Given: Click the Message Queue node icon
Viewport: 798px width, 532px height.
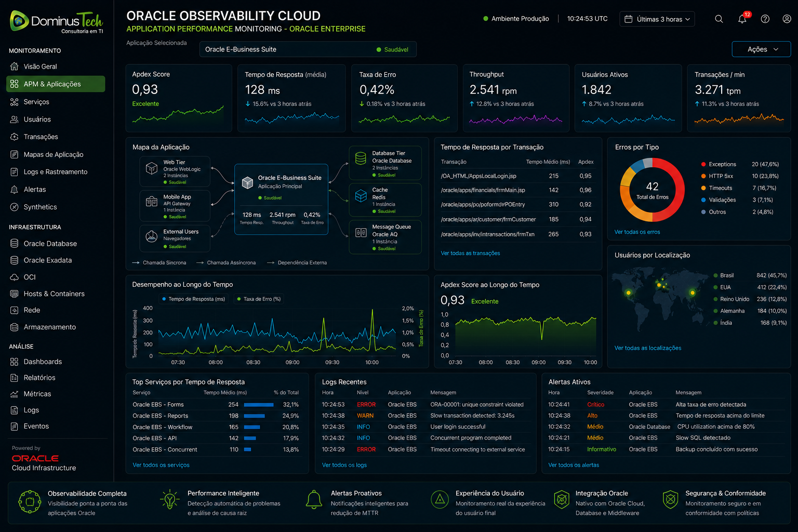Looking at the screenshot, I should coord(361,233).
